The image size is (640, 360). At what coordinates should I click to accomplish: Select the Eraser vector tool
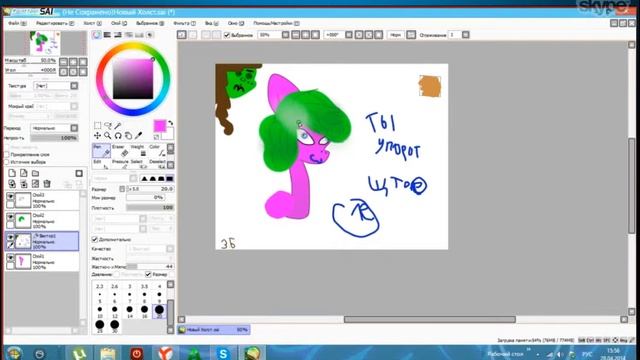pyautogui.click(x=120, y=150)
